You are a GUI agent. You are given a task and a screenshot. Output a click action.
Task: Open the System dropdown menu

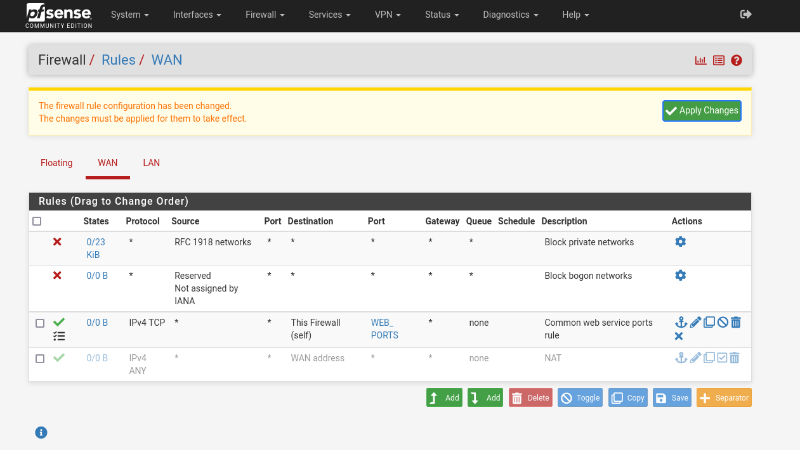tap(130, 15)
